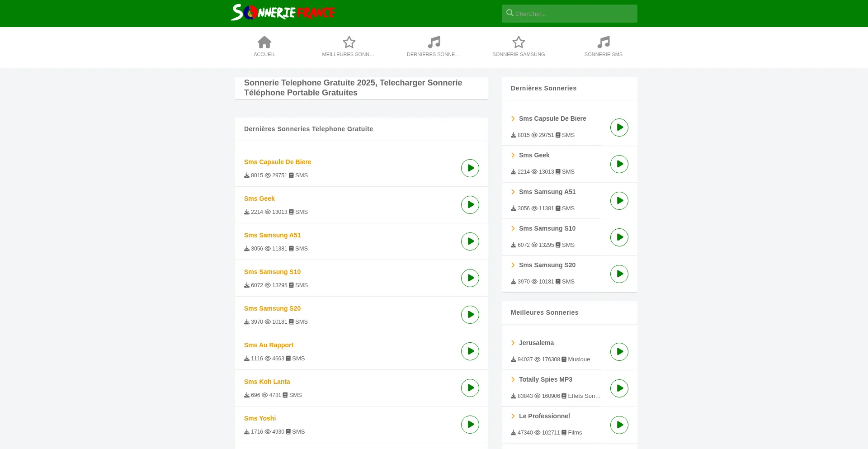This screenshot has height=449, width=868.
Task: Open the Sms Samsung A51 link in main list
Action: (x=272, y=235)
